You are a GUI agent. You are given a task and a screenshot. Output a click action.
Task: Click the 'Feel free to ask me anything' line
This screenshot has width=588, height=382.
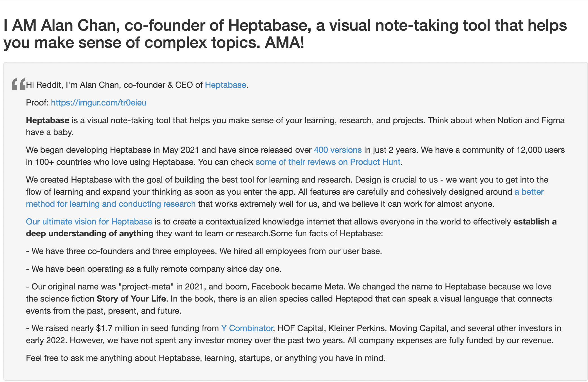point(205,358)
